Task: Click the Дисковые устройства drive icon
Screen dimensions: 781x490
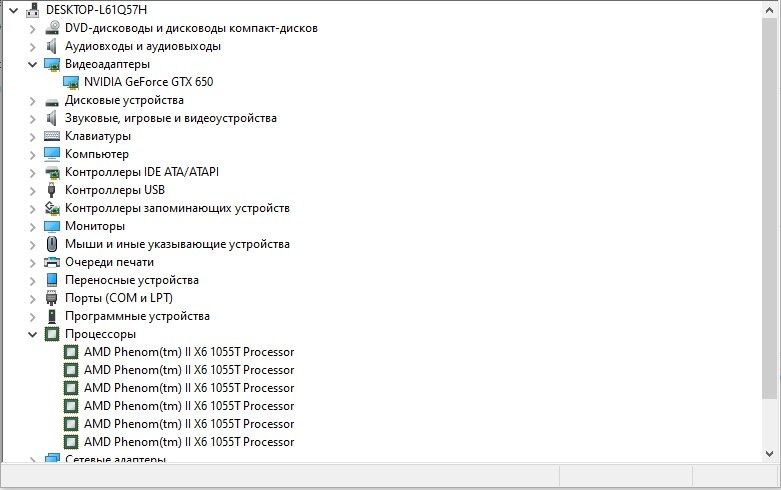Action: pos(52,100)
